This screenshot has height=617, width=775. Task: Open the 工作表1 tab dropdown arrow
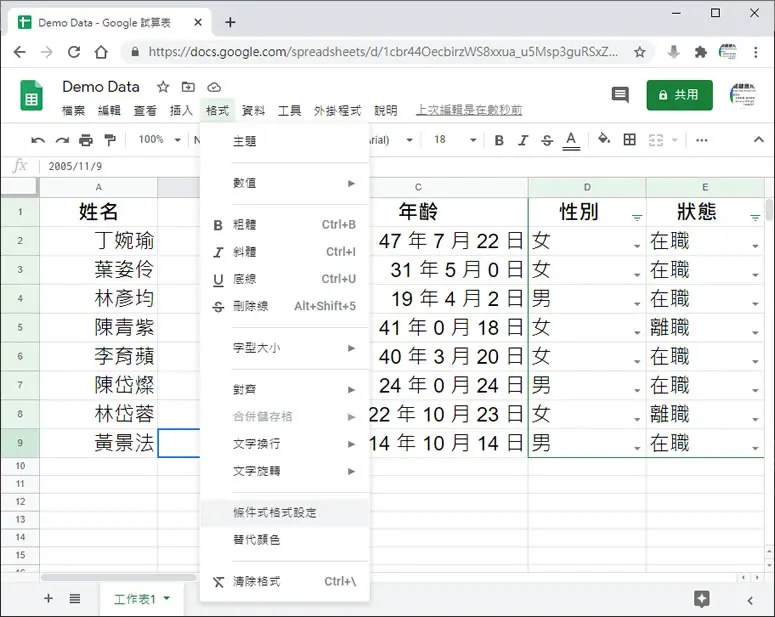[x=167, y=598]
